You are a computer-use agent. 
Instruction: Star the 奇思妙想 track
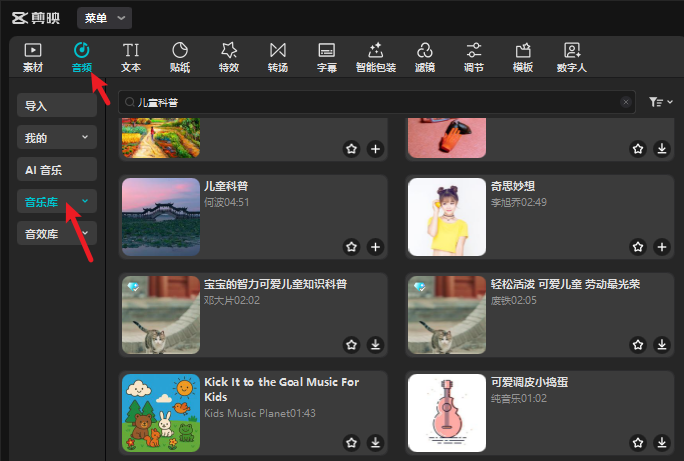(638, 246)
